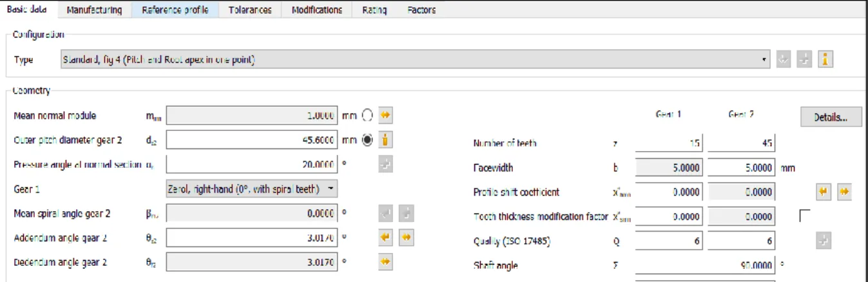Click the plus icon next to Pressure angle
The width and height of the screenshot is (868, 282).
386,164
